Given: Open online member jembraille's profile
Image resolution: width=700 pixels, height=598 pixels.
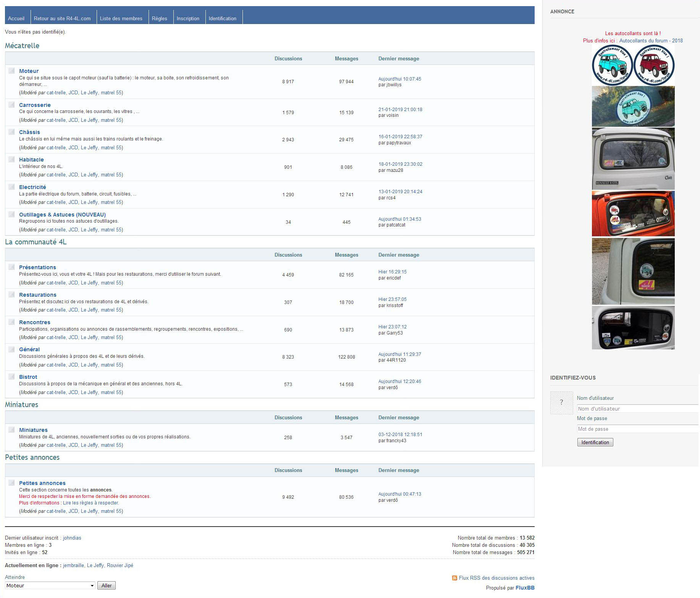Looking at the screenshot, I should click(x=73, y=566).
